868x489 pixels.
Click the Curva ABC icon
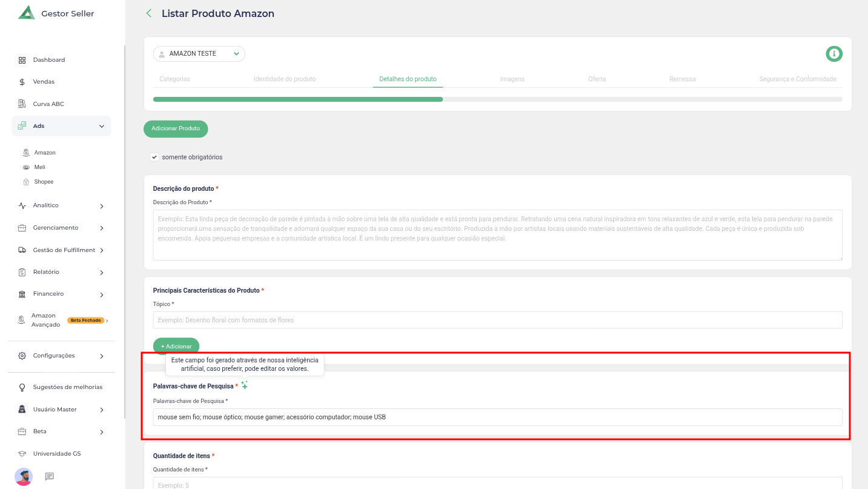tap(22, 104)
